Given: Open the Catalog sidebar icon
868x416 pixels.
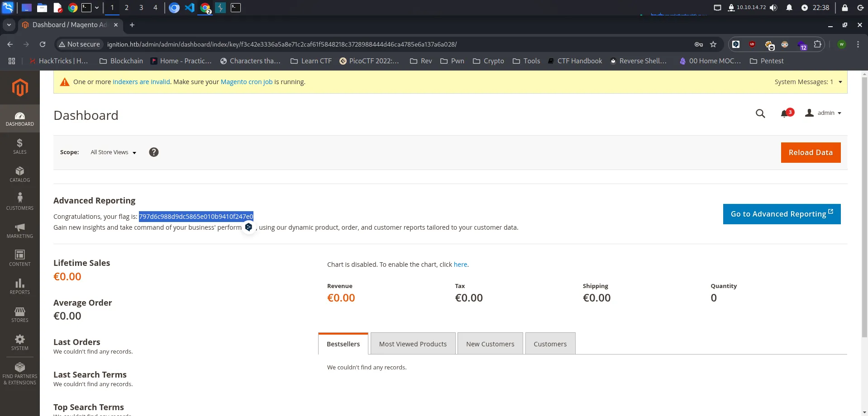Looking at the screenshot, I should point(19,174).
